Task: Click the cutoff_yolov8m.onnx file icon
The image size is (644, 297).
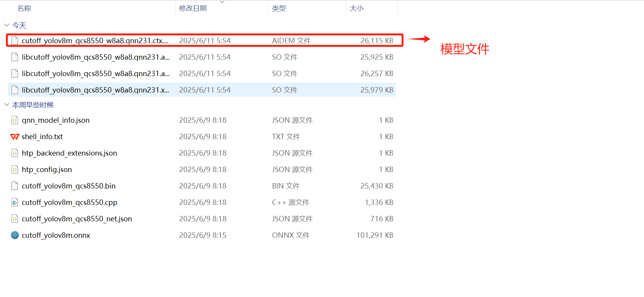Action: tap(15, 235)
